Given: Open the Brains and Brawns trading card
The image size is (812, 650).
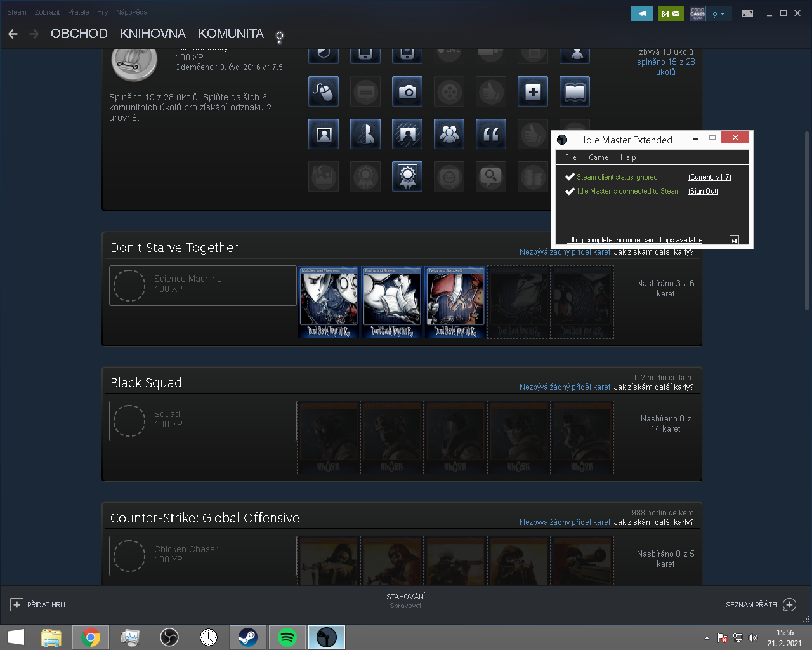Looking at the screenshot, I should pos(392,302).
